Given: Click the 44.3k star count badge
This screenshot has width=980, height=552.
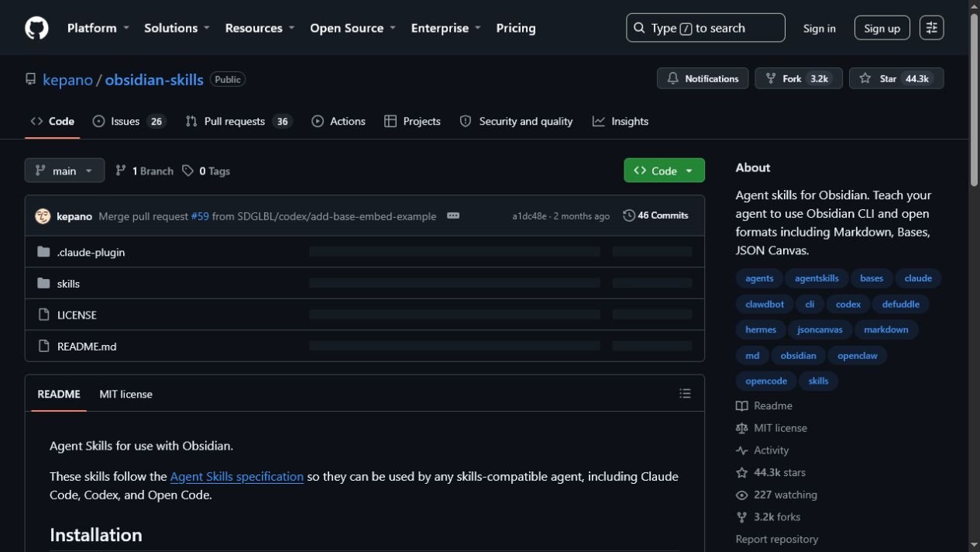Looking at the screenshot, I should click(x=916, y=78).
